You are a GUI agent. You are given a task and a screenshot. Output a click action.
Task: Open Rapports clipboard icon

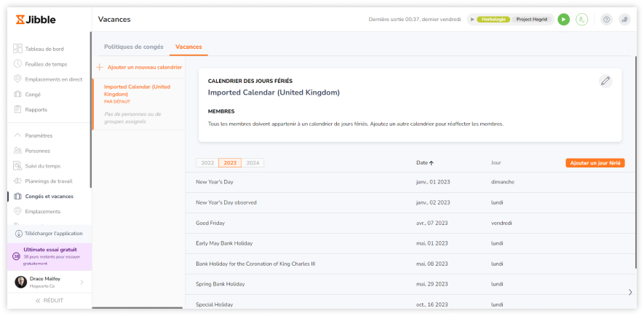pos(17,109)
